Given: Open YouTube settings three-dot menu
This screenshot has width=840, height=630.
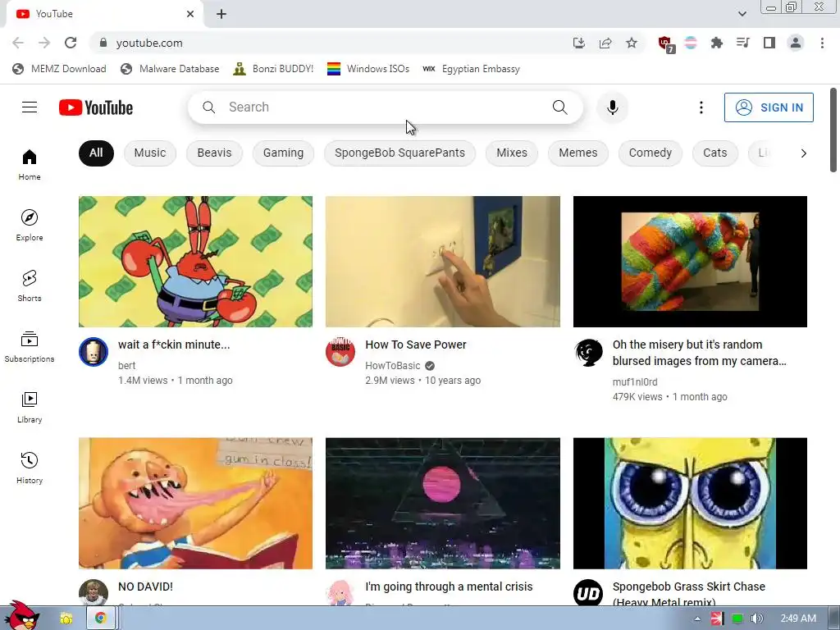Looking at the screenshot, I should [x=701, y=107].
